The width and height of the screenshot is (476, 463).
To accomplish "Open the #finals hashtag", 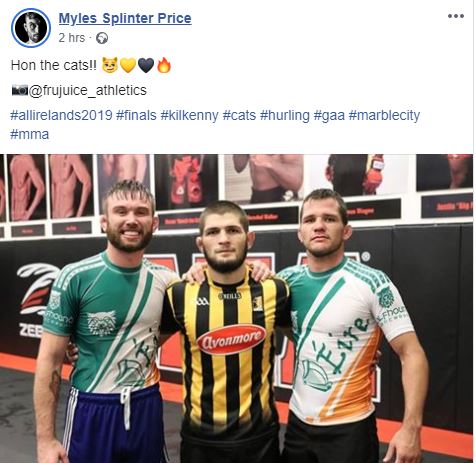I will [136, 115].
